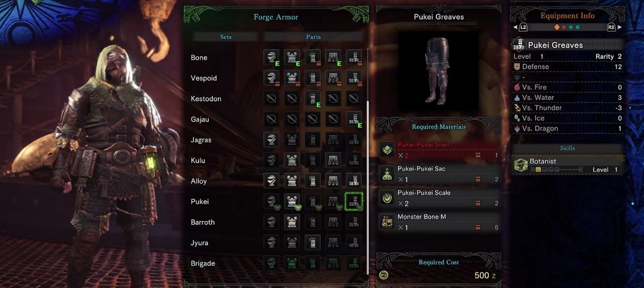Click the armor list scrollbar
Viewport: 644px width, 288px height.
(368, 161)
